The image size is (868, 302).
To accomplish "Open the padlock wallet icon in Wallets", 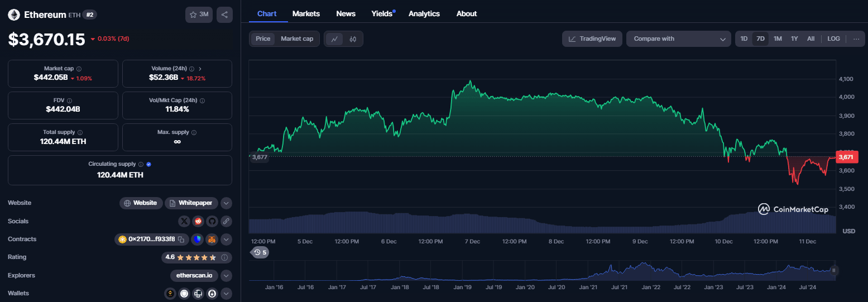I will point(212,293).
